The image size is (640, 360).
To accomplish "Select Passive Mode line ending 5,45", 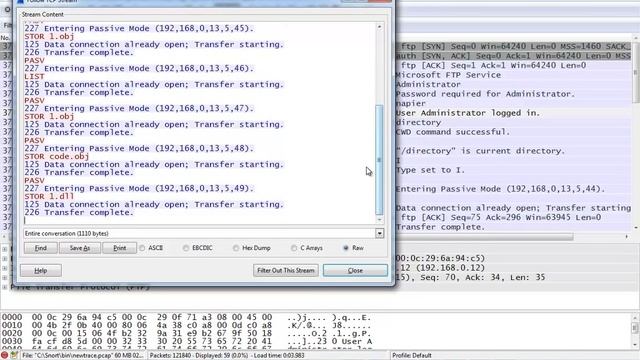I will click(x=139, y=29).
